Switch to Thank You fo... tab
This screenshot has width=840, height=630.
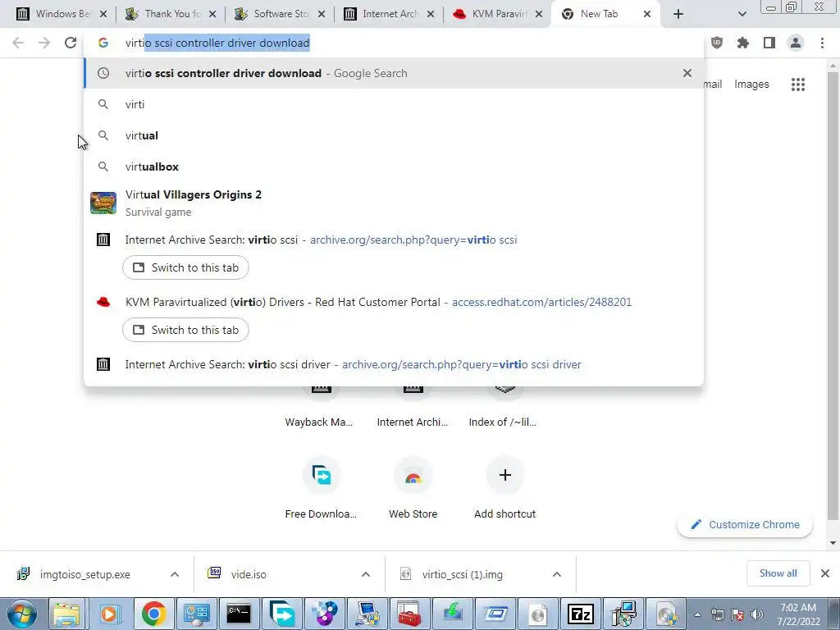click(x=171, y=14)
